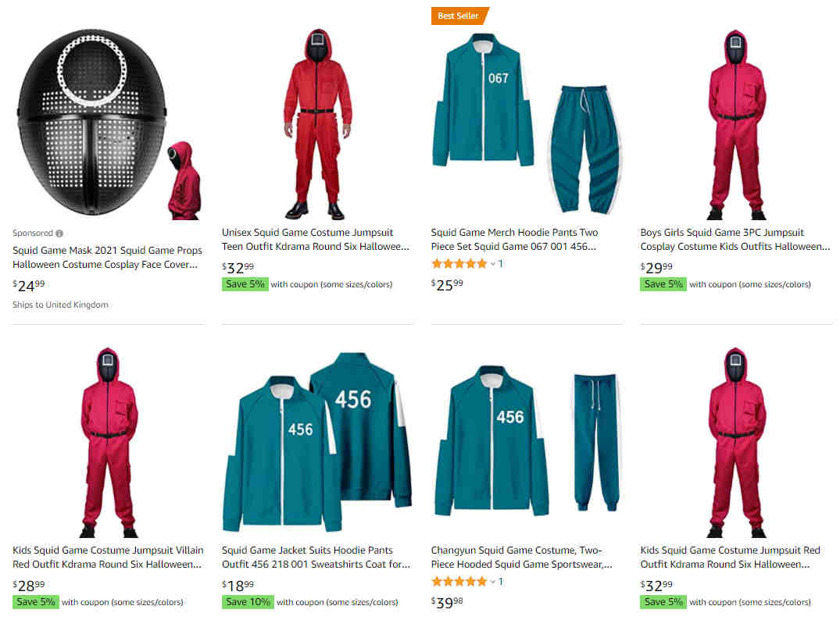Open the Squid Game Mask product image
The image size is (840, 620).
click(x=109, y=123)
